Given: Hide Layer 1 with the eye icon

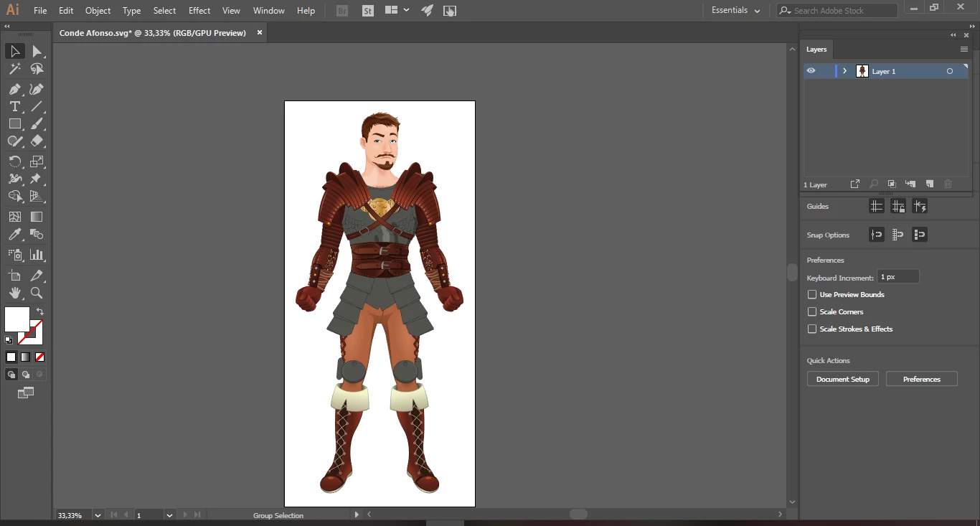Looking at the screenshot, I should click(x=811, y=71).
